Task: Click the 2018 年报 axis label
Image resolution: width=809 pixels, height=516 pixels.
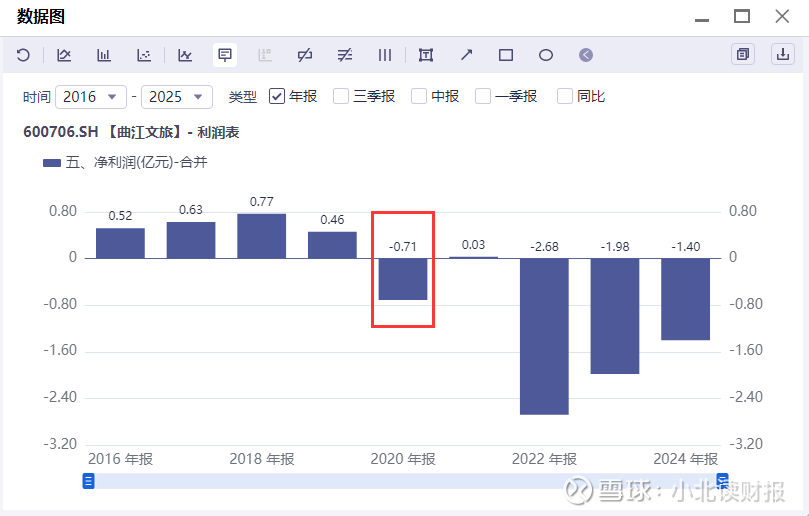Action: (262, 459)
